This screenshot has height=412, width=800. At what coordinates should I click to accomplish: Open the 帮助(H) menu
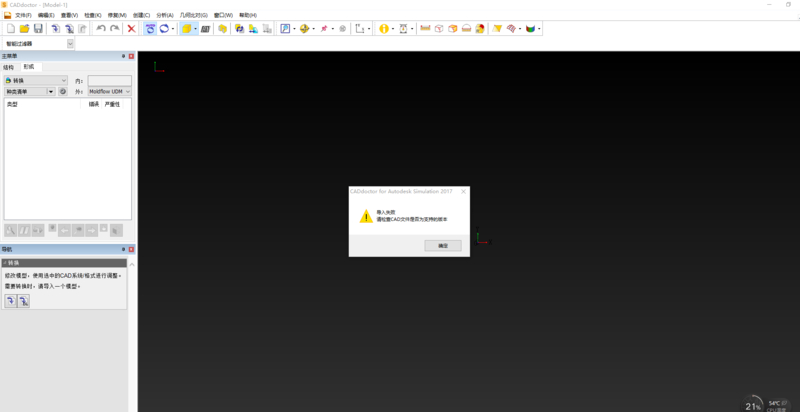[248, 15]
